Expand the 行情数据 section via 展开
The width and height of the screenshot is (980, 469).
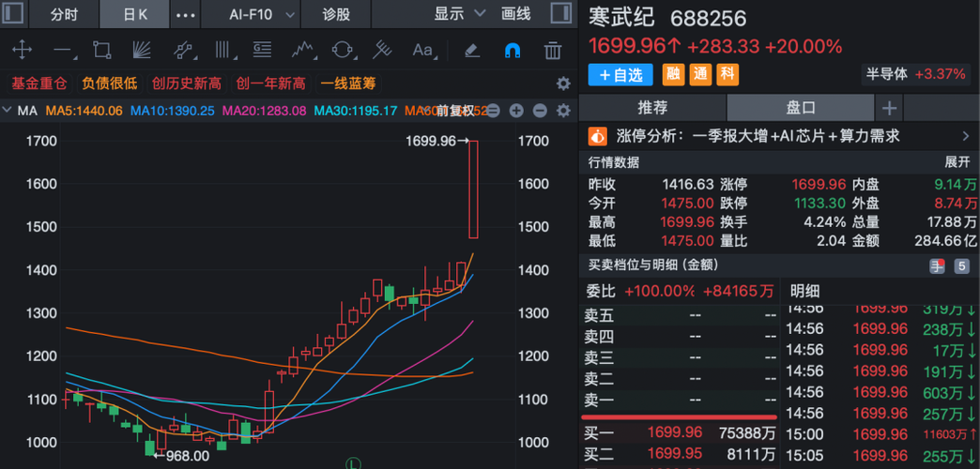click(x=957, y=162)
